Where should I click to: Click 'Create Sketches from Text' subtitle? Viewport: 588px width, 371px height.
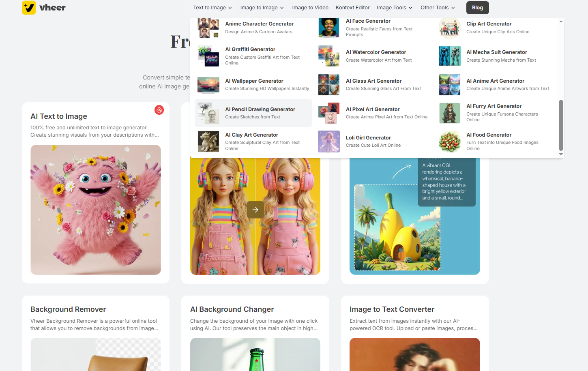253,117
